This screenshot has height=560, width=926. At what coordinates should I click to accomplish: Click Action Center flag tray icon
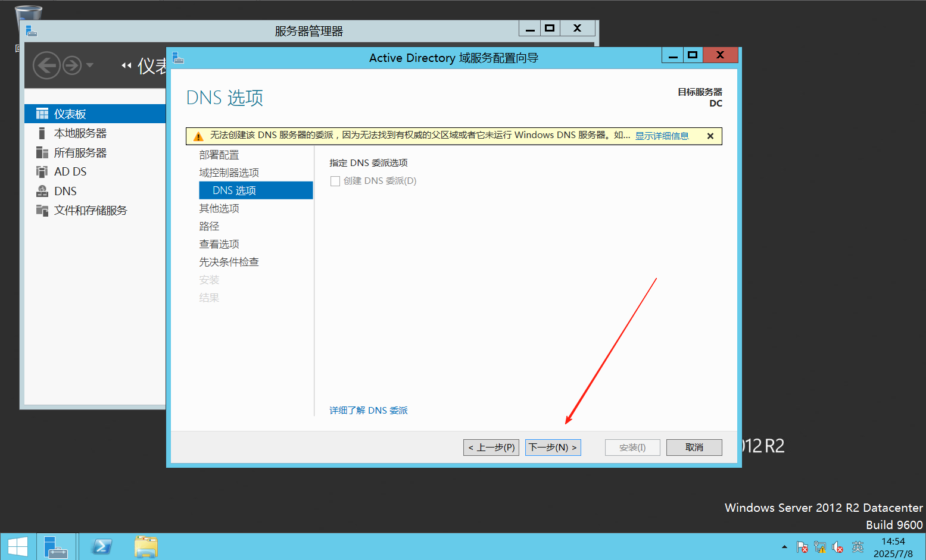(802, 547)
